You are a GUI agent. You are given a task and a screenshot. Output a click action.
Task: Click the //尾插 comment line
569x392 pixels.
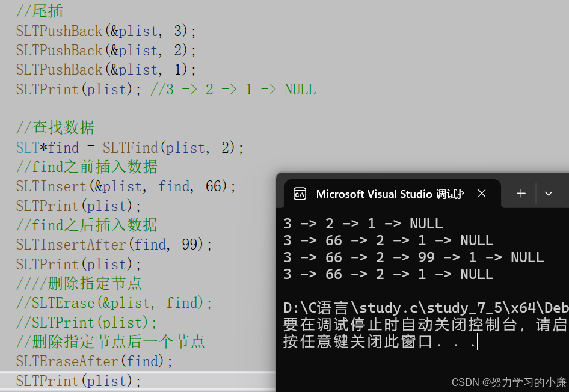click(x=39, y=11)
